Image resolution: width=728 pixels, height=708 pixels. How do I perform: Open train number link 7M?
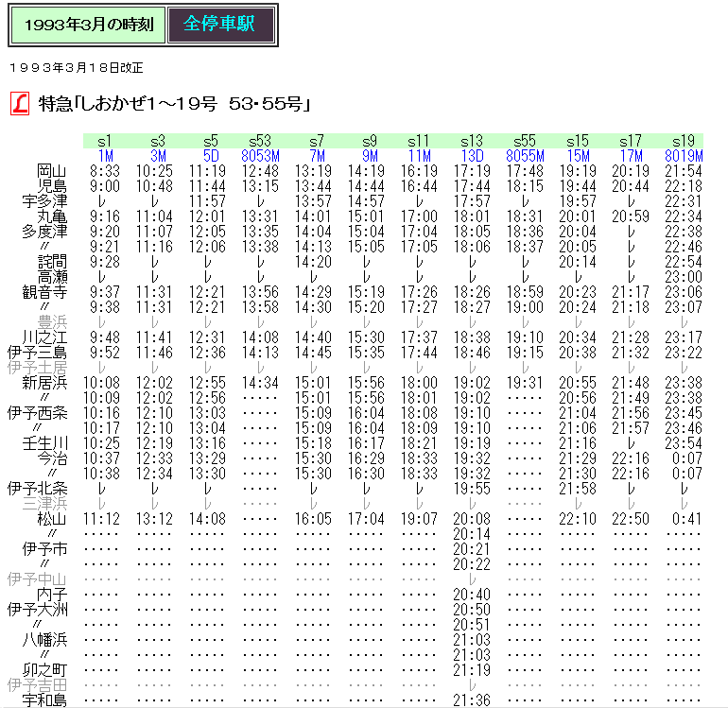(x=317, y=156)
